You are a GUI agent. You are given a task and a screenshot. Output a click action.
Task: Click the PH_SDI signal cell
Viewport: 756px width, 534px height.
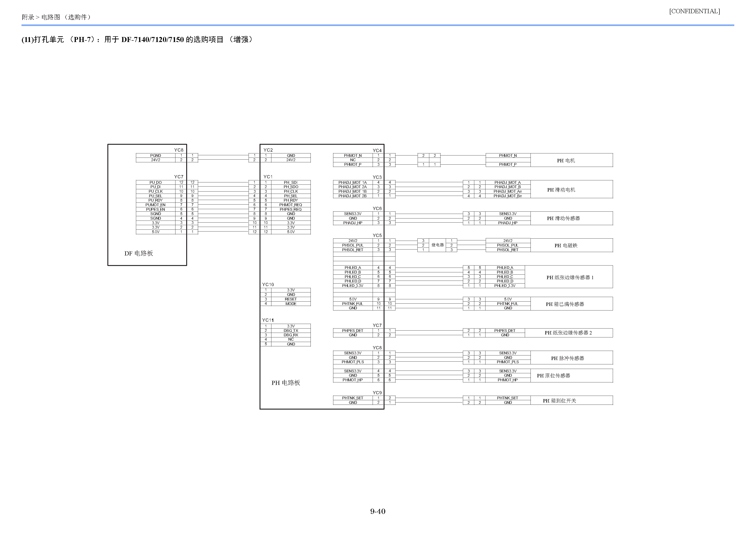click(291, 182)
